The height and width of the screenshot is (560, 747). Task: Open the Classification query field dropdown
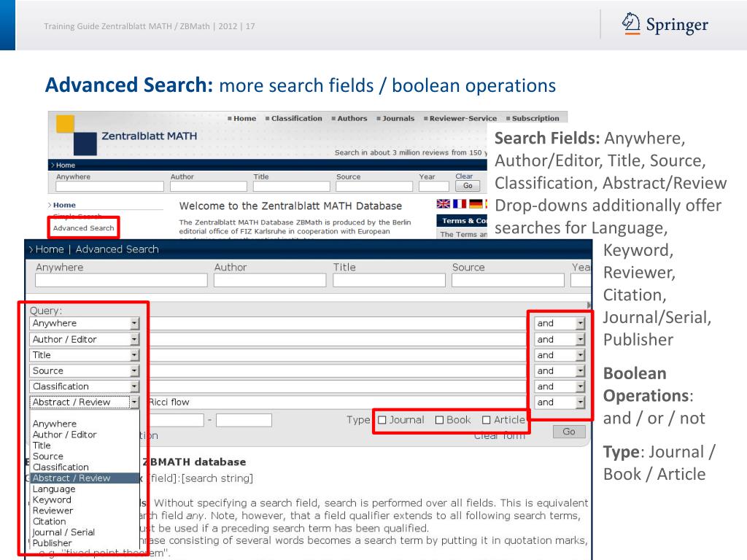point(135,386)
